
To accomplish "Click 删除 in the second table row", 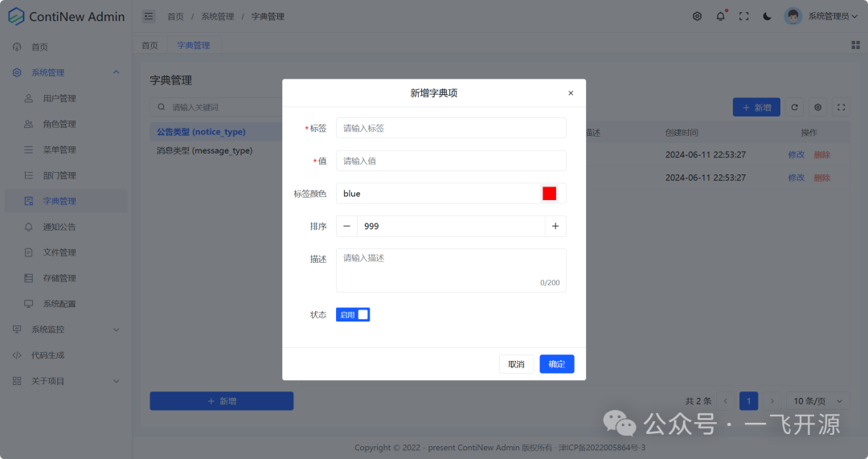I will coord(822,178).
